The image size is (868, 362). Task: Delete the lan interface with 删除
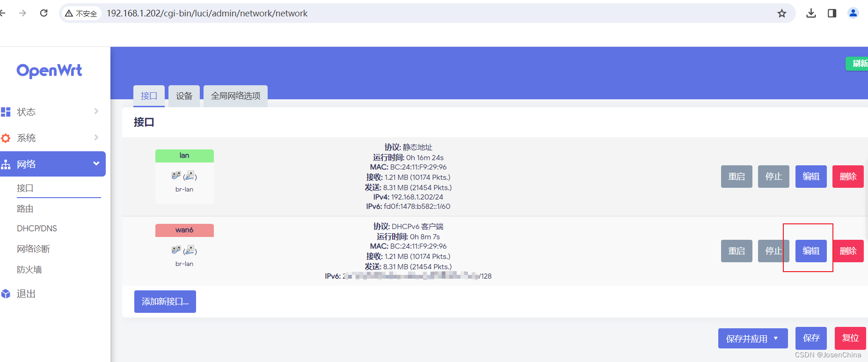coord(848,177)
